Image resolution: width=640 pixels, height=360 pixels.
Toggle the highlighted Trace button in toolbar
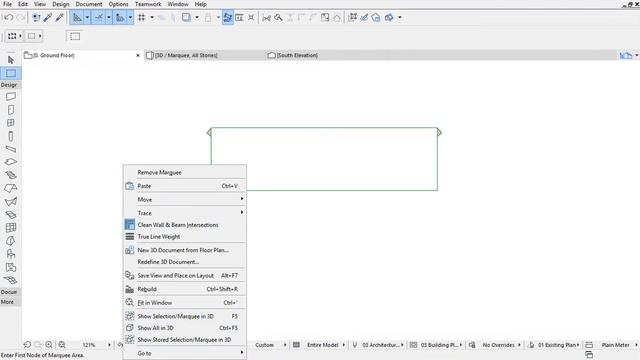tap(228, 18)
